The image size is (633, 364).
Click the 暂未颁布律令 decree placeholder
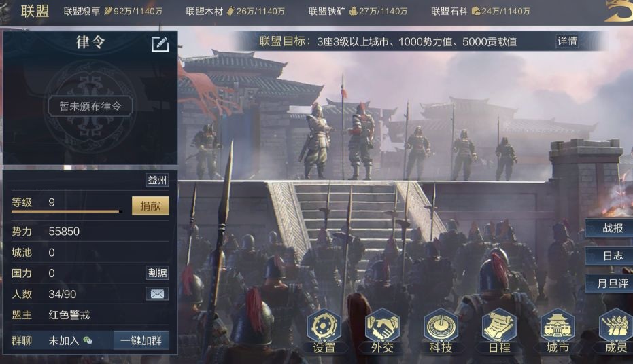90,106
